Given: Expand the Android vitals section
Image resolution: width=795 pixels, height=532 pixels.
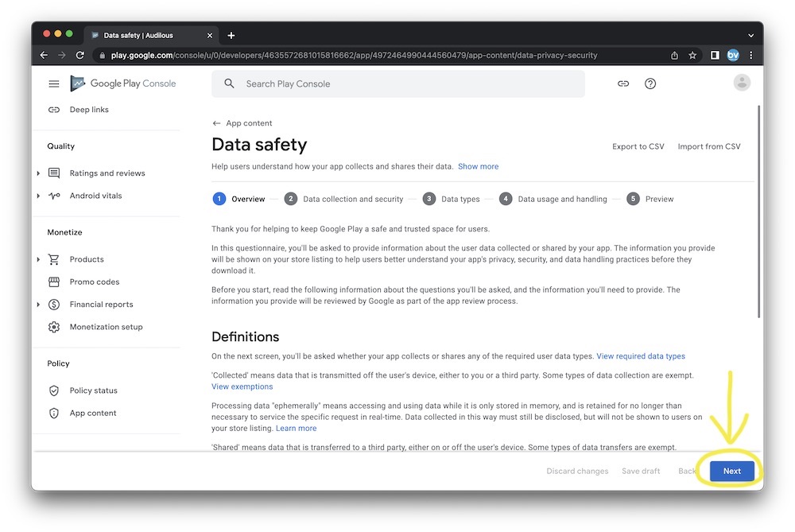Looking at the screenshot, I should pyautogui.click(x=38, y=196).
